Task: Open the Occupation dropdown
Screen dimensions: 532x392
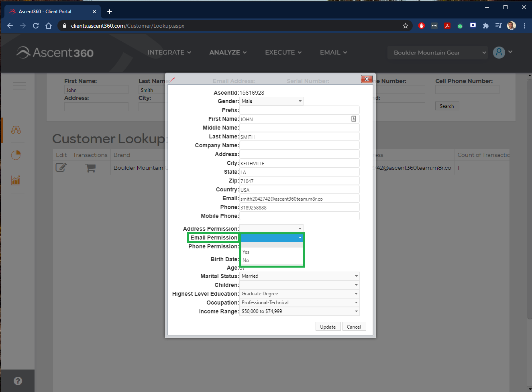Action: 300,303
